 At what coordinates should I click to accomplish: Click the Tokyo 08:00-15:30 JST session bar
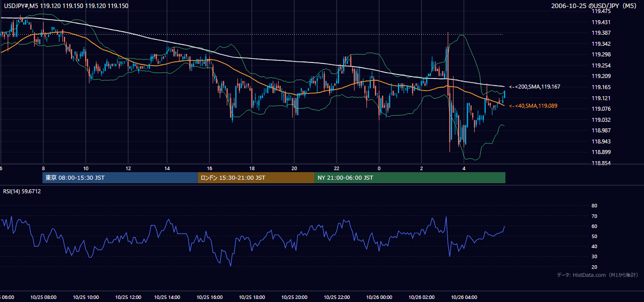(120, 178)
